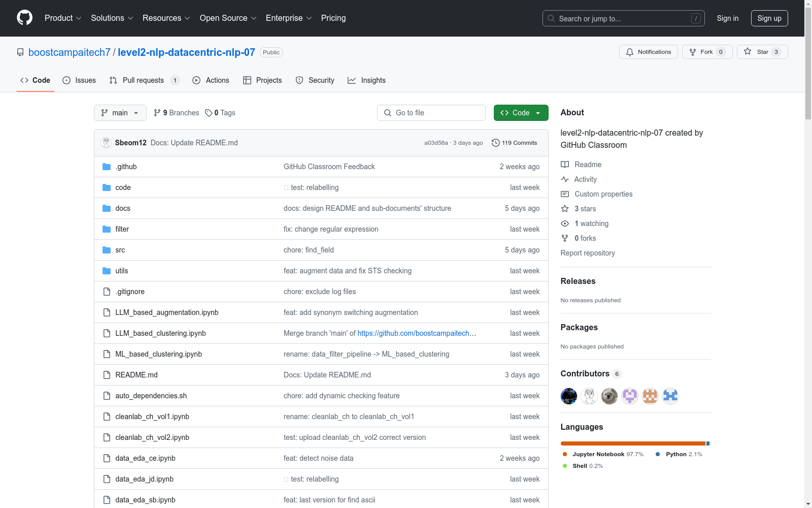Click the src folder icon
812x508 pixels.
107,250
